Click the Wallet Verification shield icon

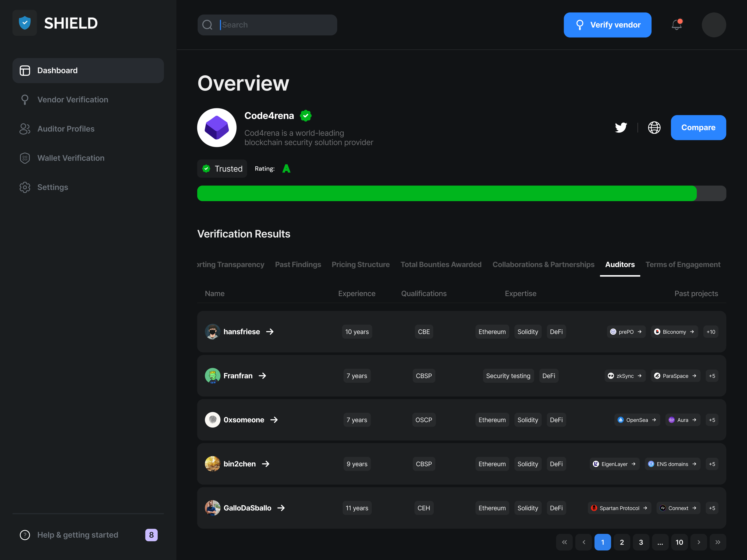(x=25, y=158)
